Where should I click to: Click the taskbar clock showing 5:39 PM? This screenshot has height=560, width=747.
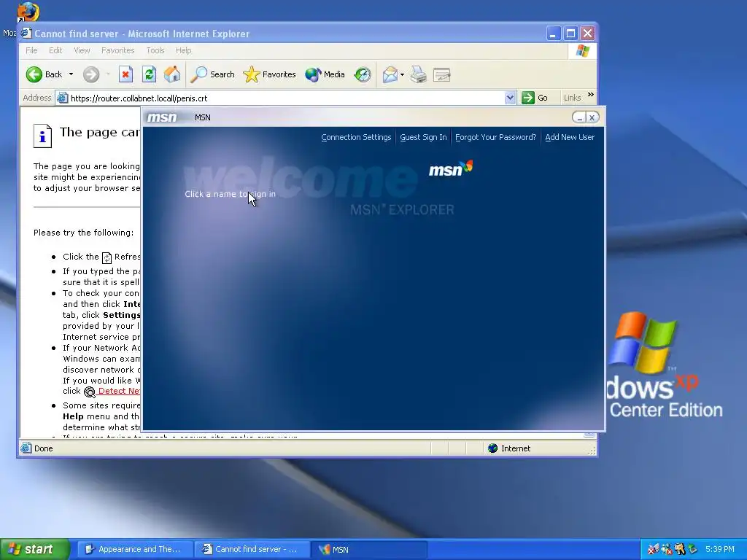pos(719,549)
